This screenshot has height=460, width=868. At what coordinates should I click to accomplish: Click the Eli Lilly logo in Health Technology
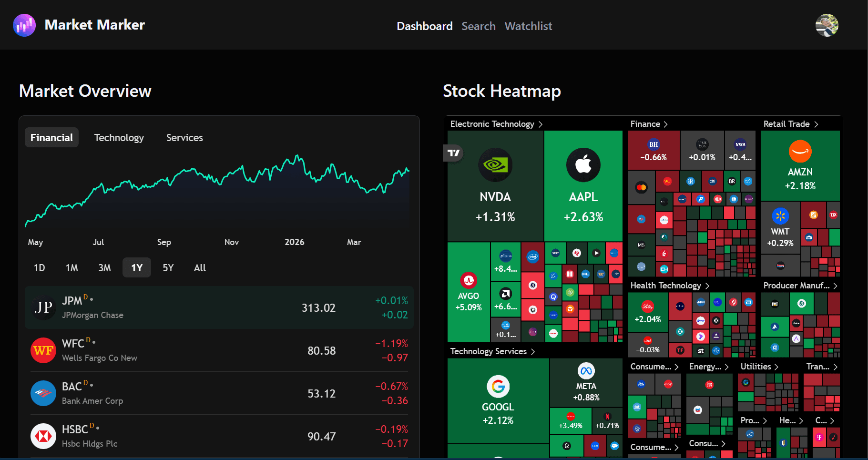648,307
